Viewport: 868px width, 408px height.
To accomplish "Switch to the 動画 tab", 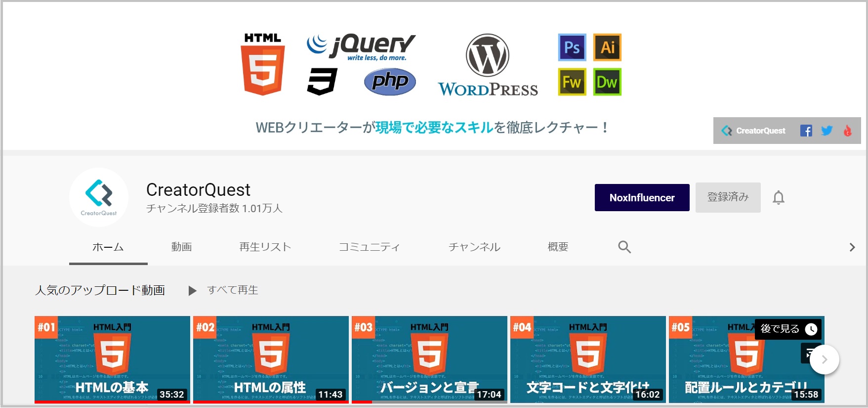I will (x=181, y=247).
